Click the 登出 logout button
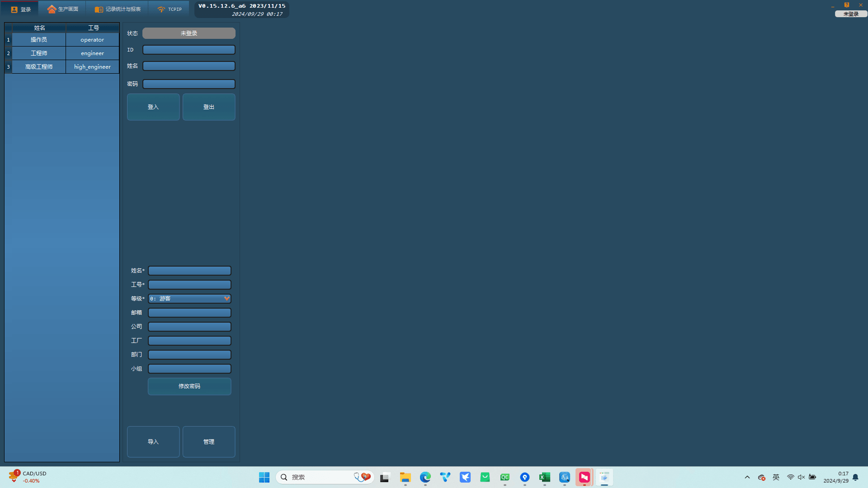 tap(209, 107)
